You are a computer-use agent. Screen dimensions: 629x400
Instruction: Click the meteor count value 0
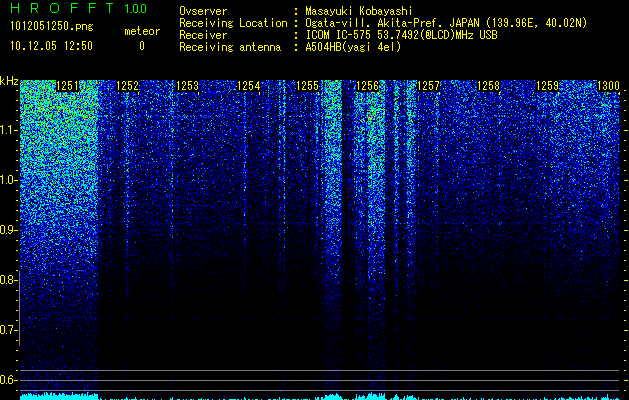point(142,46)
